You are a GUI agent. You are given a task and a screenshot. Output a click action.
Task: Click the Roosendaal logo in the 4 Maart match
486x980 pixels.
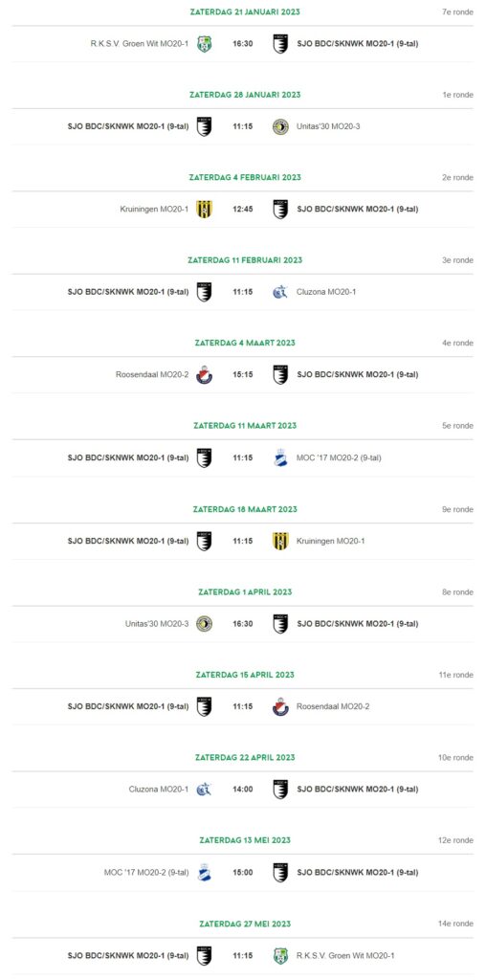[205, 375]
